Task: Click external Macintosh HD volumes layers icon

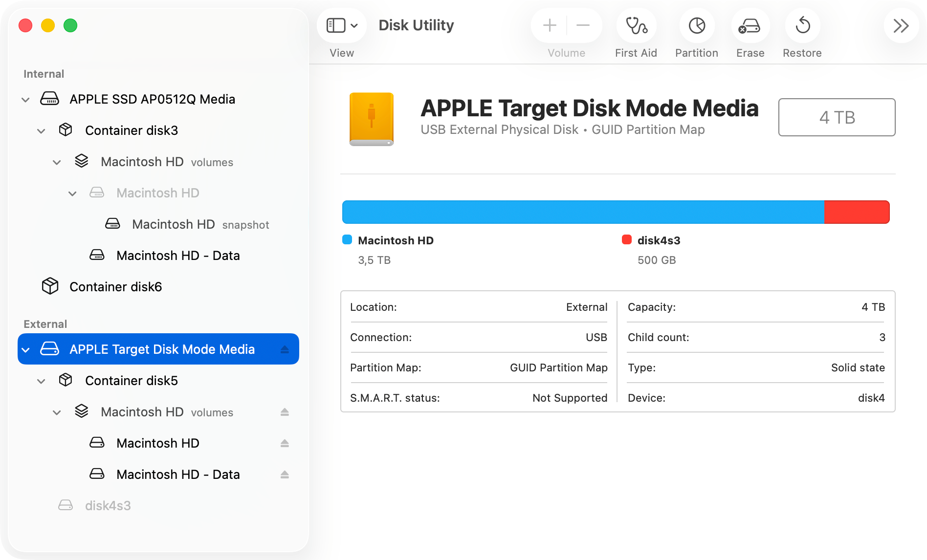Action: tap(81, 411)
